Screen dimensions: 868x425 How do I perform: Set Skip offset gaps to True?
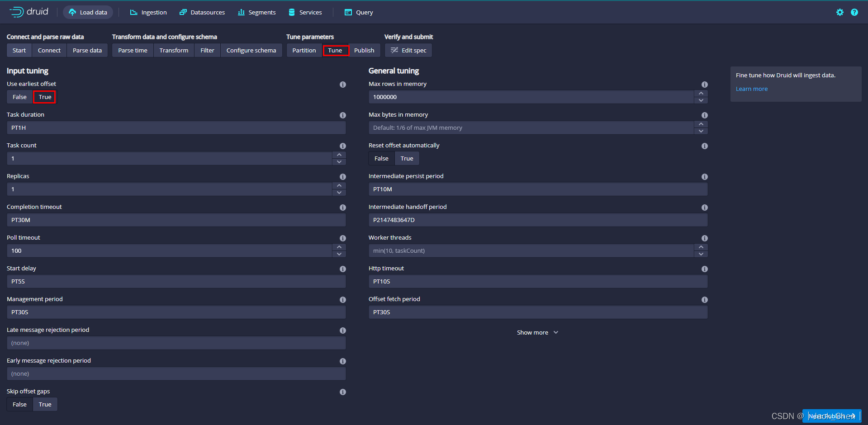point(45,404)
